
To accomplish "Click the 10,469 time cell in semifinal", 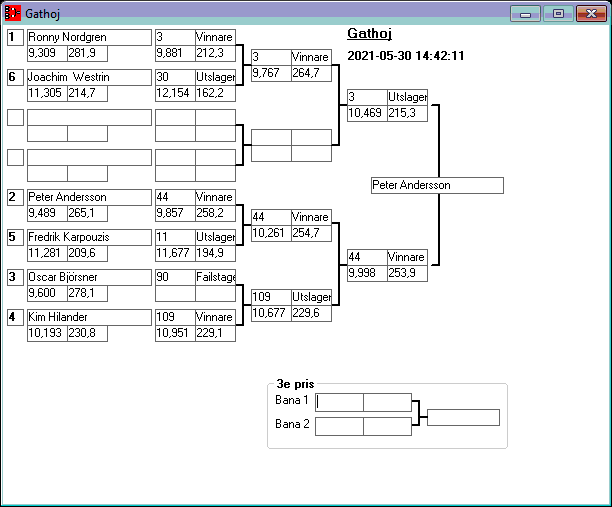I will coord(366,114).
